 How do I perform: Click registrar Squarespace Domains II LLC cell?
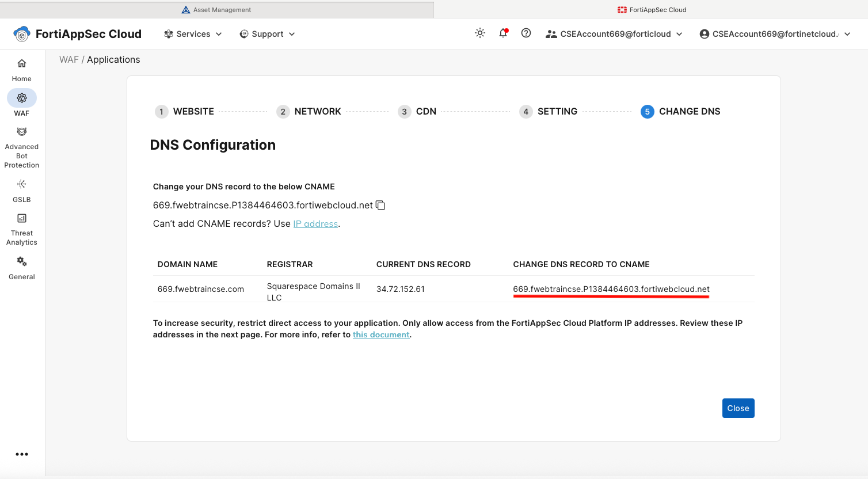coord(314,292)
